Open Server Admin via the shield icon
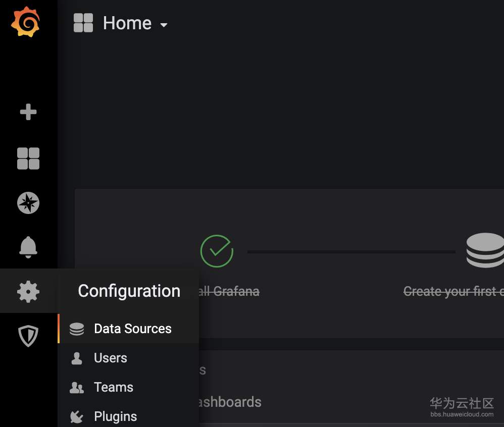This screenshot has width=504, height=427. click(x=28, y=335)
